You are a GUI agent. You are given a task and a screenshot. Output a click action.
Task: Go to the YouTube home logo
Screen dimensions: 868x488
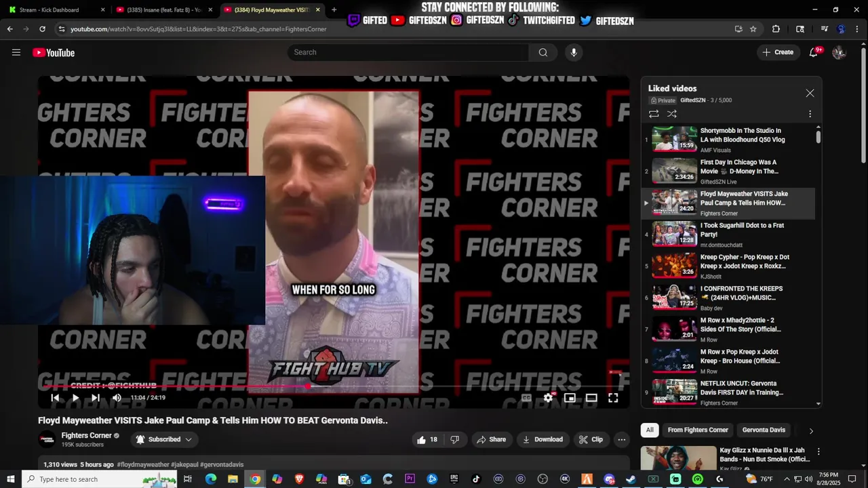[54, 52]
